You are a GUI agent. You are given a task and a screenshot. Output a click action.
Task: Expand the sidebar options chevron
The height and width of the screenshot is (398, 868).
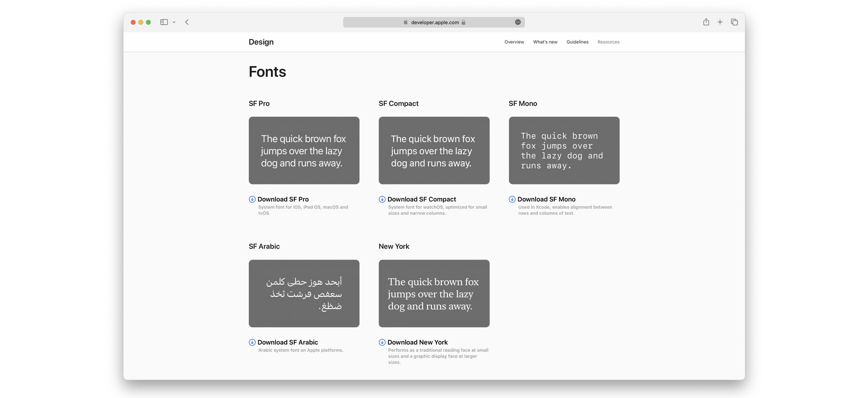tap(174, 22)
